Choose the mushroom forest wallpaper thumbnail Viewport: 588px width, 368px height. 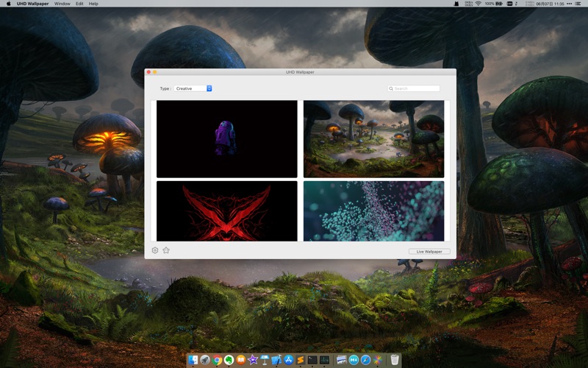(x=373, y=138)
